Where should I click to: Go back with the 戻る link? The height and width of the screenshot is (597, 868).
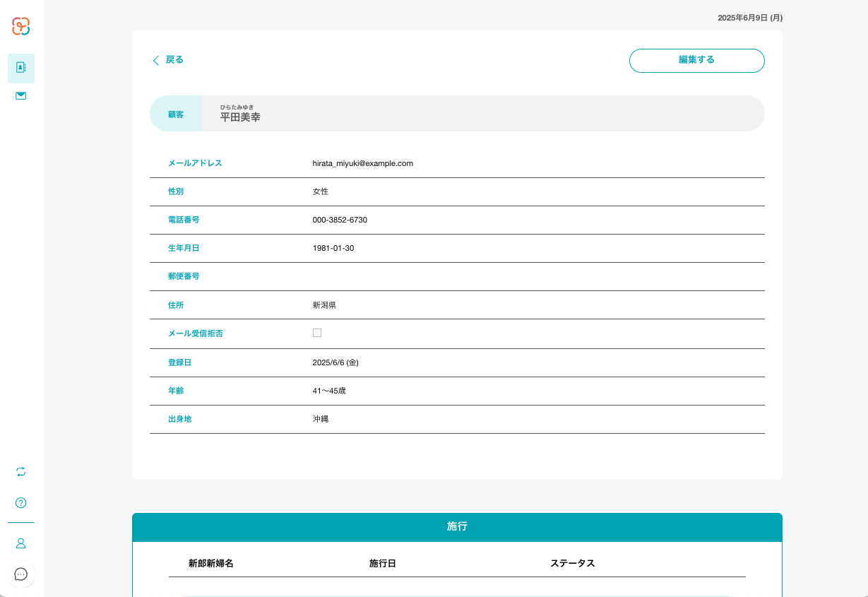coord(168,60)
